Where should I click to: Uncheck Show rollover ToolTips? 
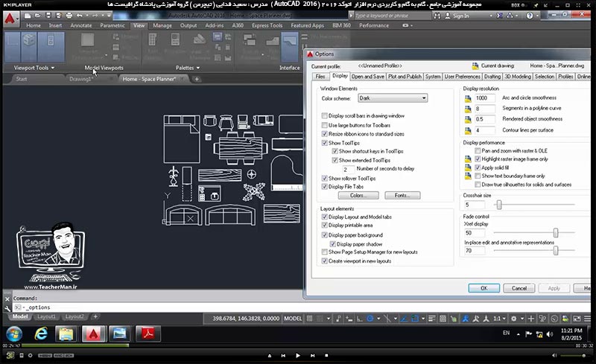(x=324, y=178)
